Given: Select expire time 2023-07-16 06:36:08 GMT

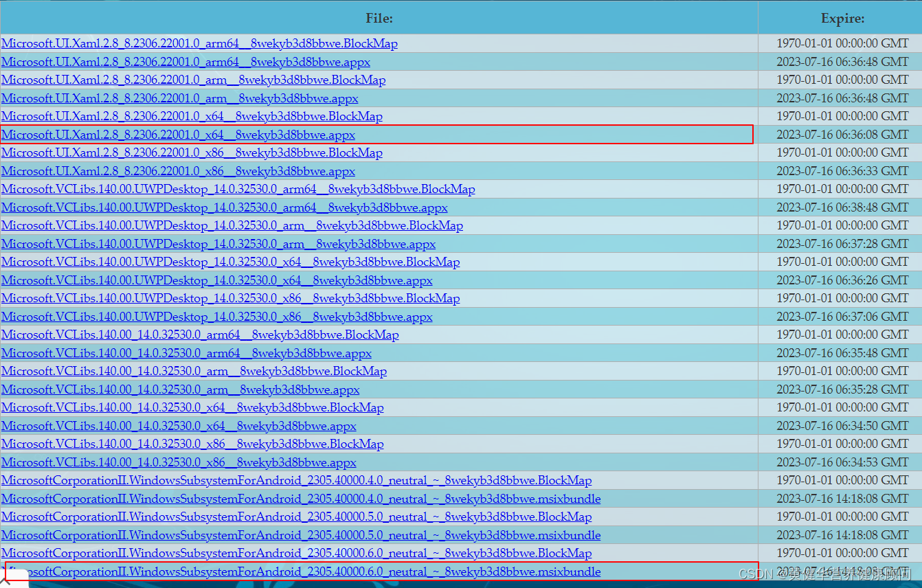Looking at the screenshot, I should [842, 135].
